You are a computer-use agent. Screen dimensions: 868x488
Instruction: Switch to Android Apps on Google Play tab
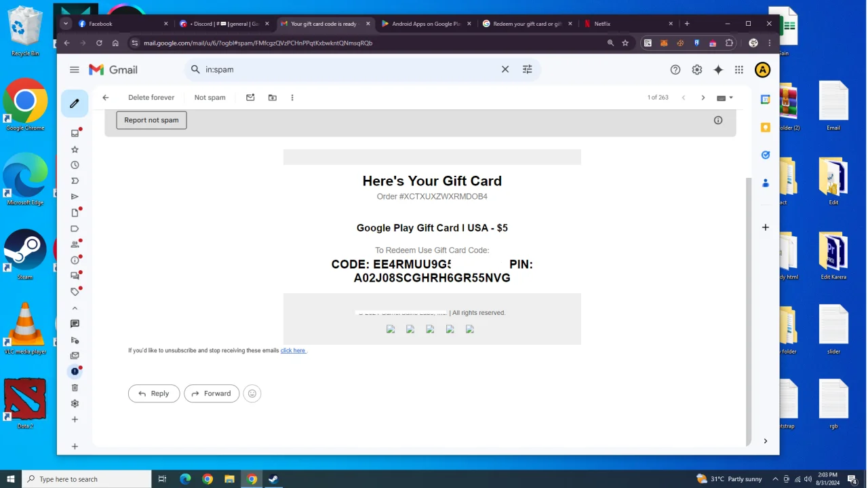click(x=426, y=24)
